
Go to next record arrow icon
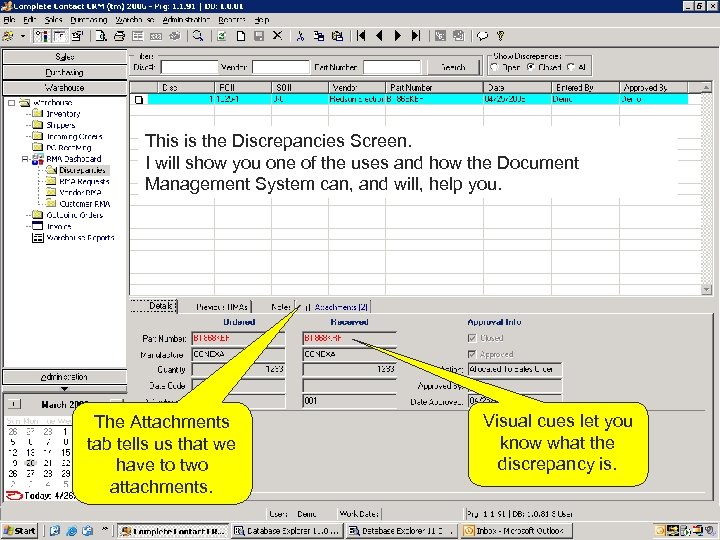point(398,36)
